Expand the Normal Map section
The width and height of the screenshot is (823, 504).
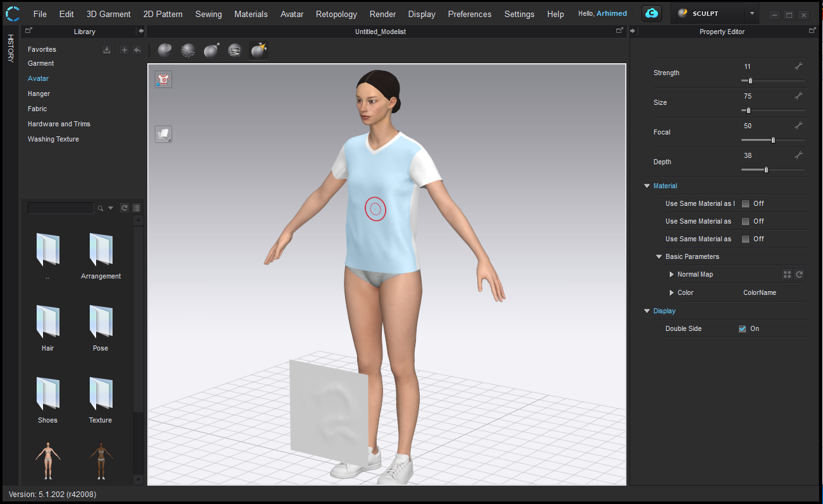[x=671, y=275]
